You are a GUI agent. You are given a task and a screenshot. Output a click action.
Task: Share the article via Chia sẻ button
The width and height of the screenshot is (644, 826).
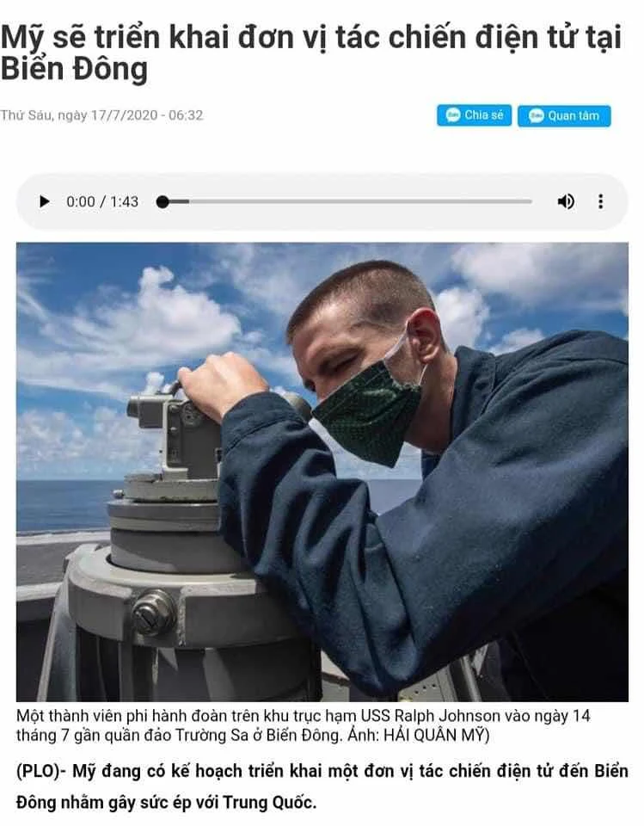pos(474,114)
